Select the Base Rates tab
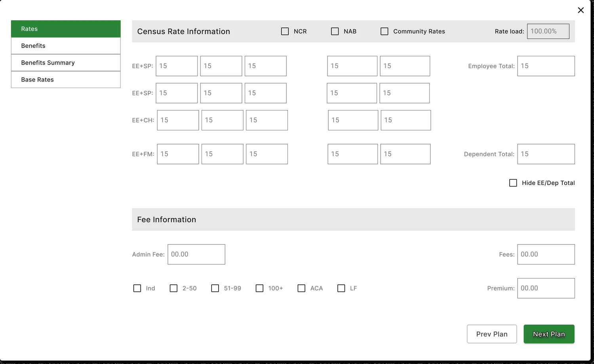The width and height of the screenshot is (594, 364). point(66,80)
